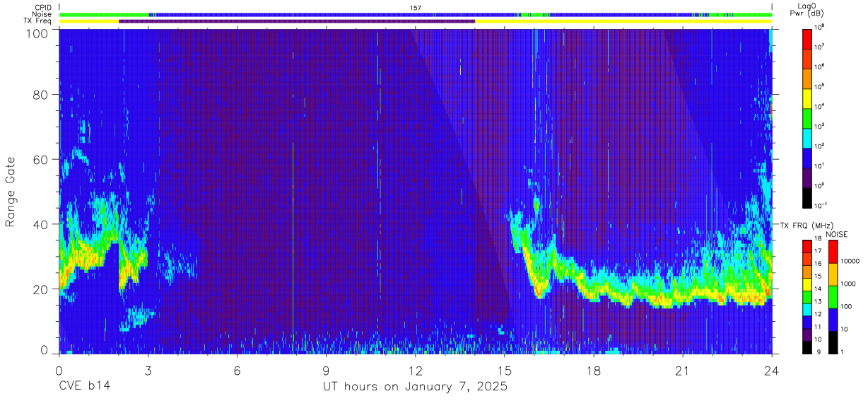Click the yellow segment of Lag0 power colorbar
The width and height of the screenshot is (868, 401).
point(807,98)
